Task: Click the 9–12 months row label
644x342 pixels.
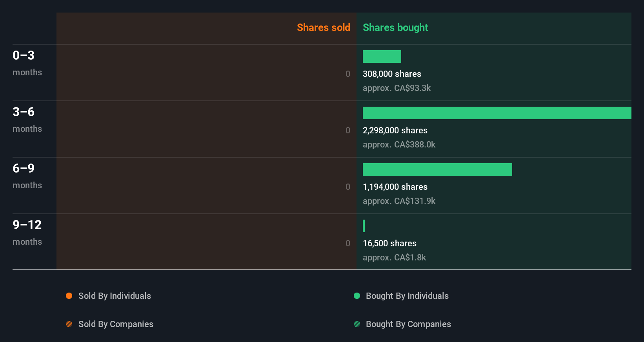Action: click(27, 232)
